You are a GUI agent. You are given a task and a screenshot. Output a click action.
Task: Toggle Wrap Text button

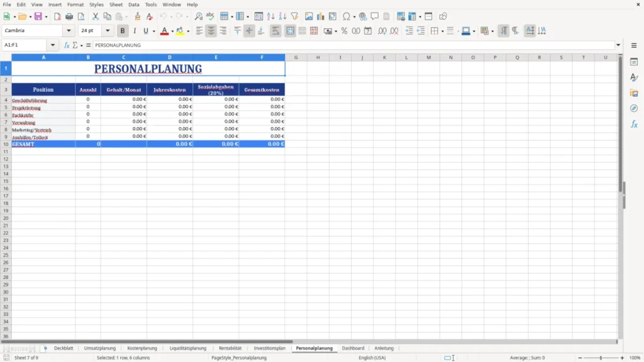coord(275,31)
